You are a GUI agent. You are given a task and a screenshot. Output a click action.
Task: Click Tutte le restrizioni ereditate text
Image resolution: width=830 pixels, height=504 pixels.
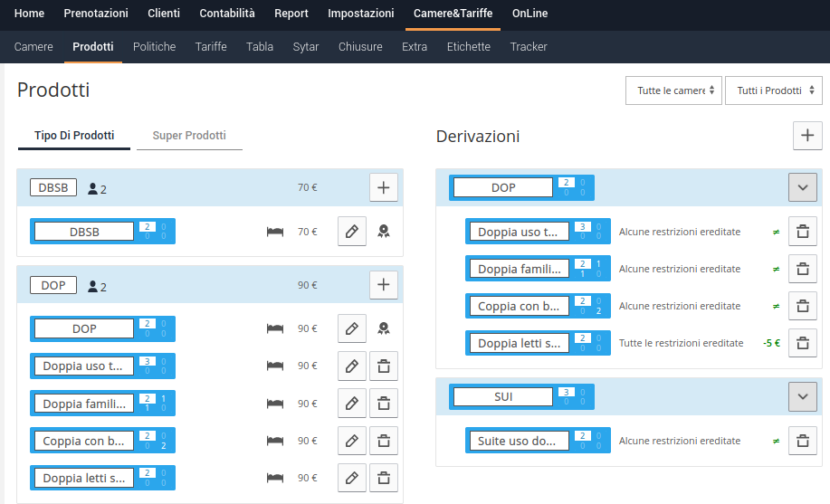pyautogui.click(x=682, y=343)
